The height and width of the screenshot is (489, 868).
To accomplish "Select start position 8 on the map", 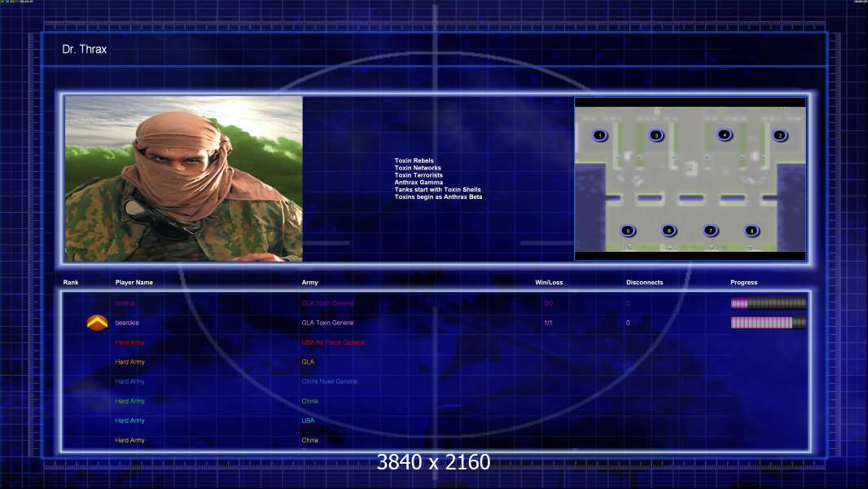I will pos(752,231).
